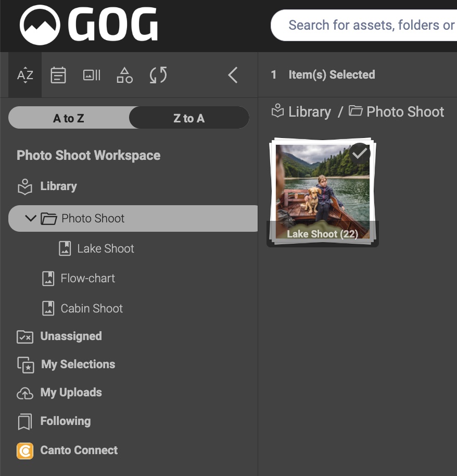
Task: Collapse the Photo Shoot folder chevron
Action: pos(30,218)
